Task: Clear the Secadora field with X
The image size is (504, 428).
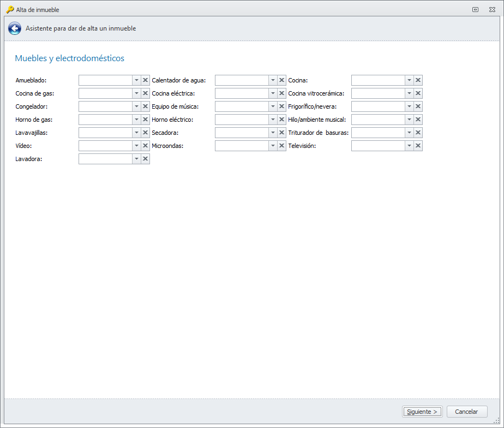Action: pos(281,133)
